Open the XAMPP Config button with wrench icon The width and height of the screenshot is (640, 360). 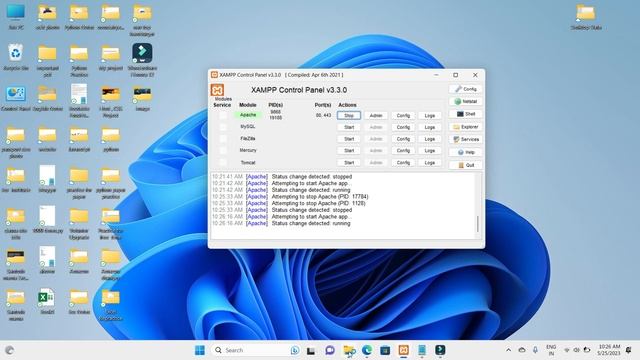click(466, 89)
